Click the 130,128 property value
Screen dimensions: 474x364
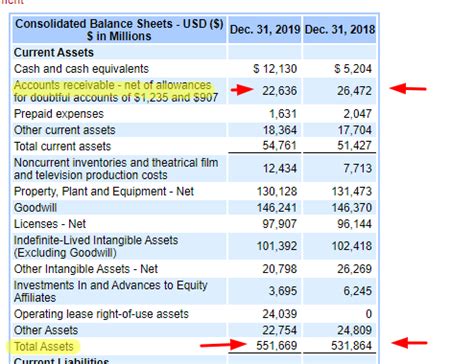pyautogui.click(x=277, y=192)
